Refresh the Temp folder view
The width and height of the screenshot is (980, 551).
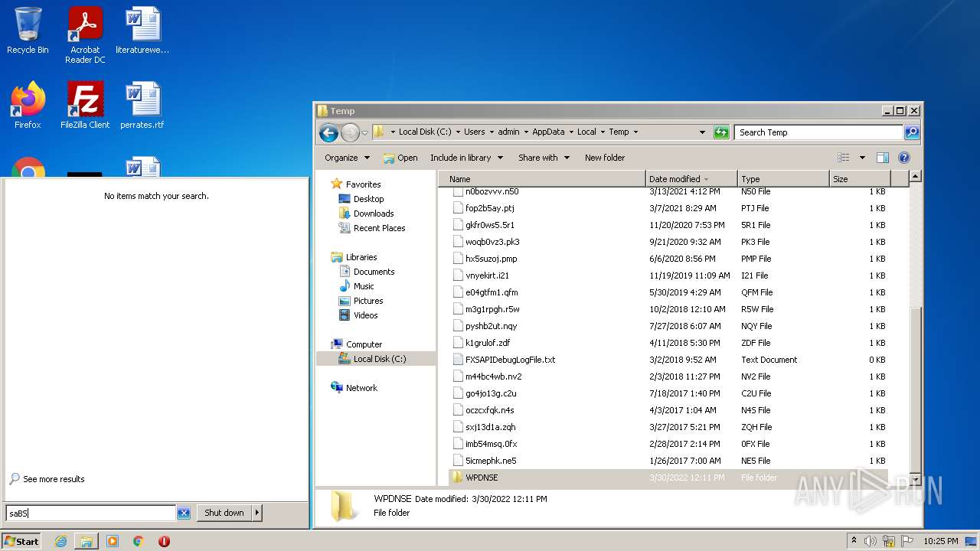[721, 132]
